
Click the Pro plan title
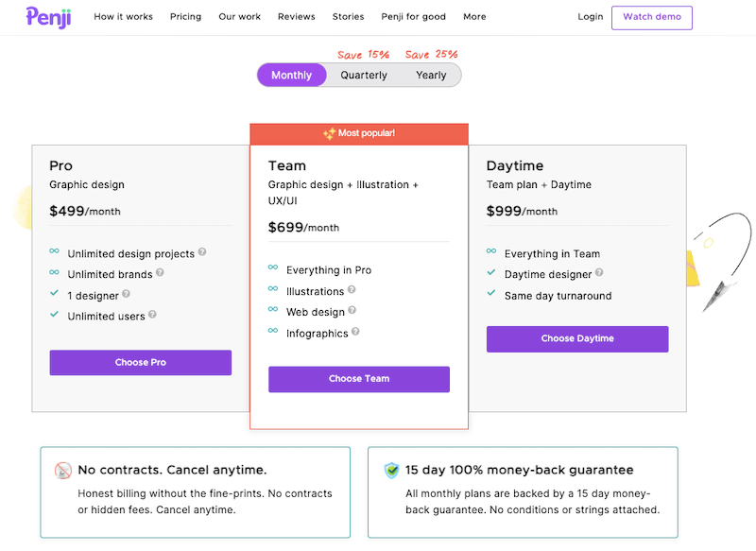pyautogui.click(x=60, y=165)
